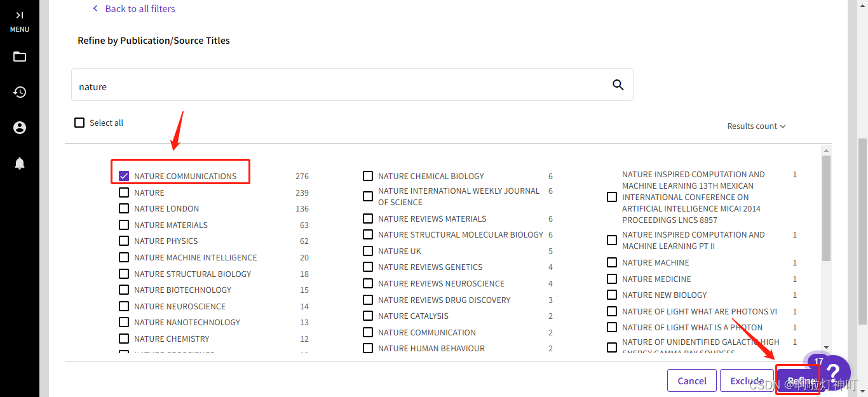Screen dimensions: 868x397
Task: Click the Cancel button
Action: click(x=692, y=381)
